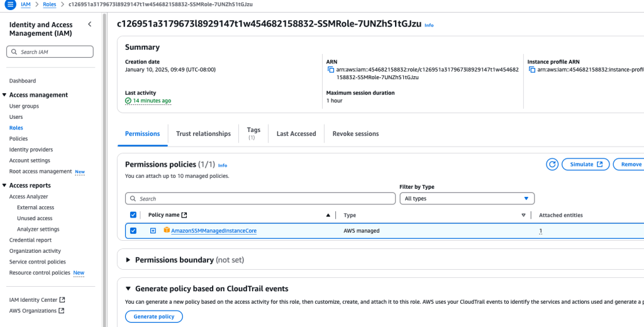This screenshot has height=327, width=644.
Task: Click the refresh permissions policies icon
Action: click(x=552, y=164)
